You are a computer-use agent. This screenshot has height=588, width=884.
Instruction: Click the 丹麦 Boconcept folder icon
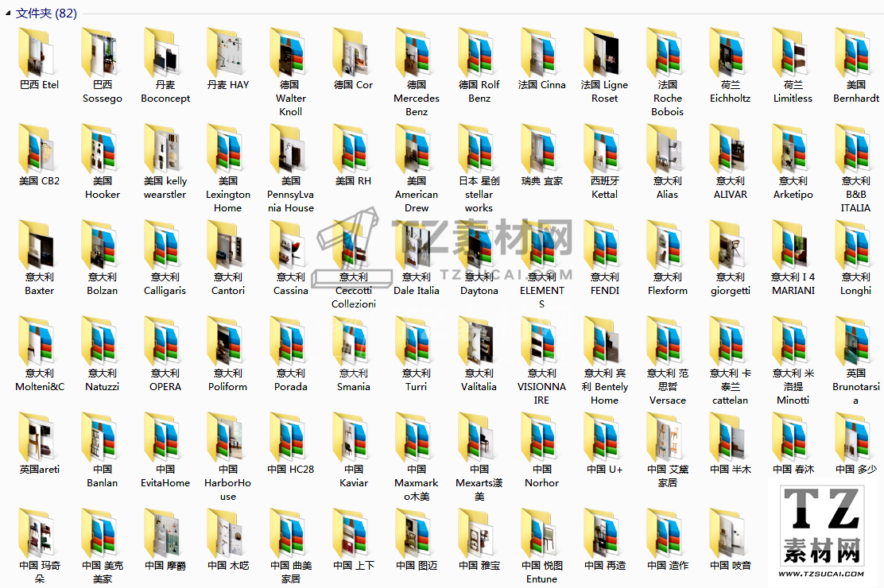(163, 52)
